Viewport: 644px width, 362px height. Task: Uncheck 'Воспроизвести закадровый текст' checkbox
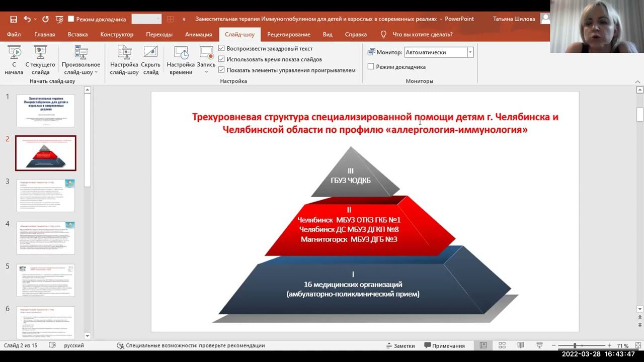[221, 48]
